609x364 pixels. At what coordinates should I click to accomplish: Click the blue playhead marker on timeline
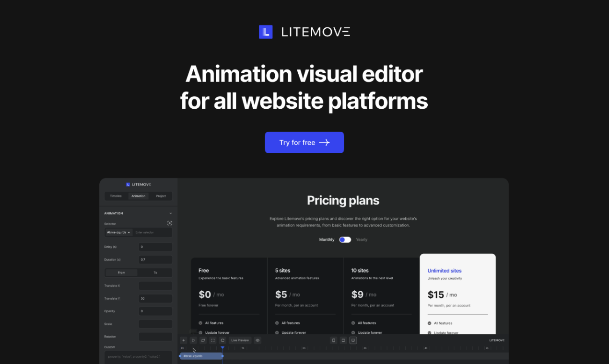coord(223,348)
